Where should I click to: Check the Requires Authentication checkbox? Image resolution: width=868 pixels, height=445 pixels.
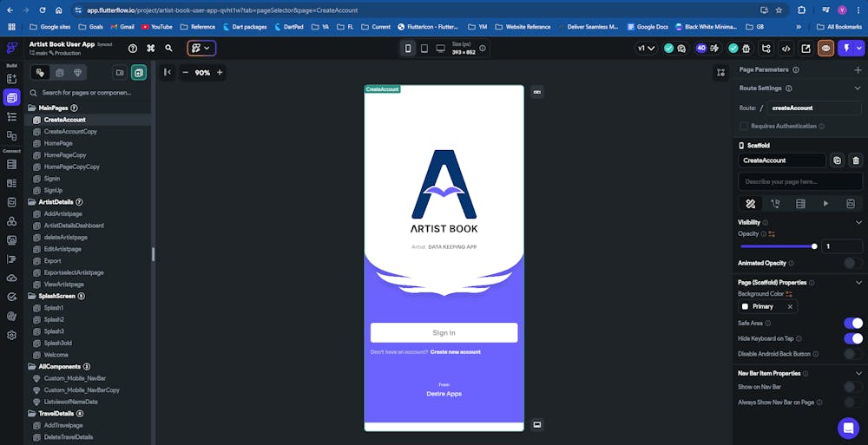tap(744, 126)
